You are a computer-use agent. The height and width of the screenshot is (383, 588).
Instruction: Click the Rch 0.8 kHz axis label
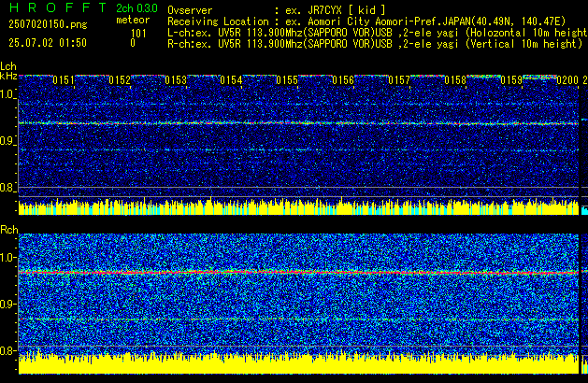[x=7, y=350]
